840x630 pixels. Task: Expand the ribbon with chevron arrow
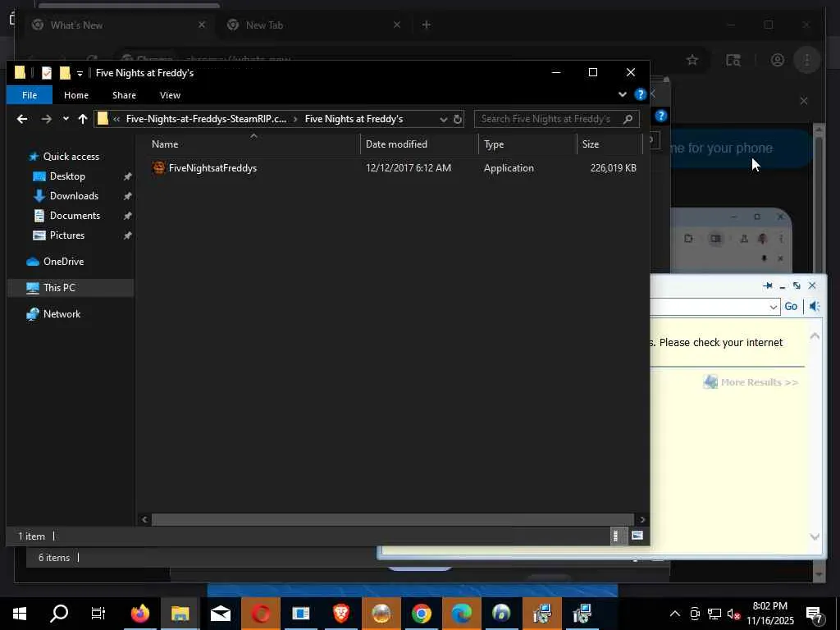pos(622,94)
